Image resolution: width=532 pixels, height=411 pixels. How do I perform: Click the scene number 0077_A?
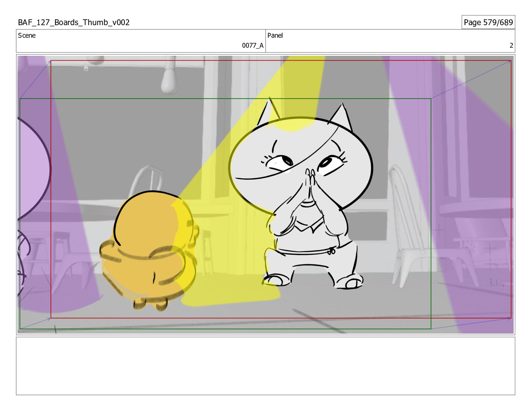click(x=253, y=45)
